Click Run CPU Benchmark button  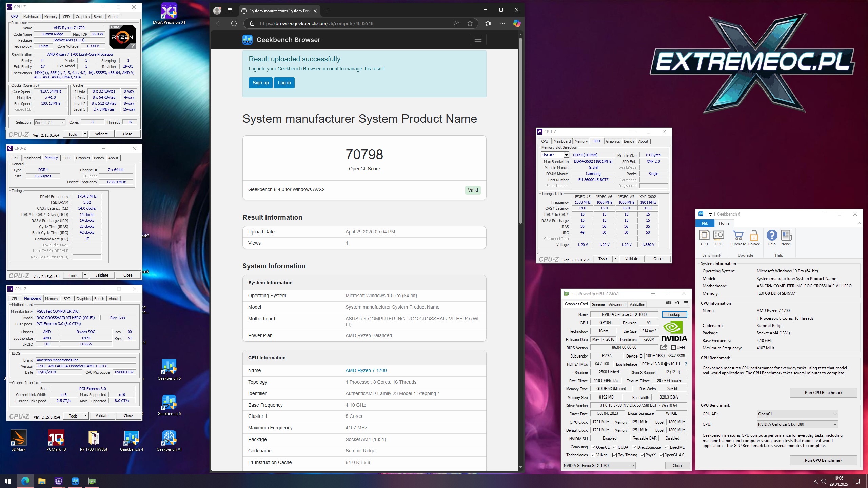pyautogui.click(x=823, y=393)
